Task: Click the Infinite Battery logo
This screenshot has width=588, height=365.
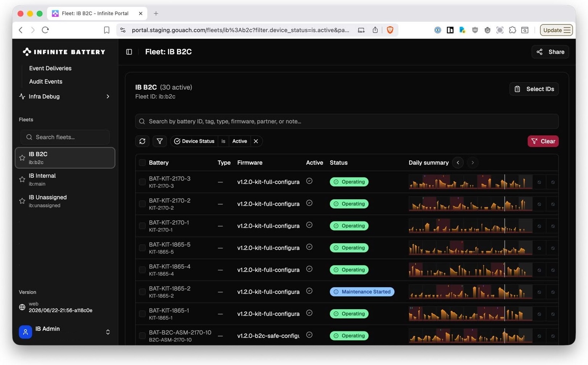Action: pos(64,52)
